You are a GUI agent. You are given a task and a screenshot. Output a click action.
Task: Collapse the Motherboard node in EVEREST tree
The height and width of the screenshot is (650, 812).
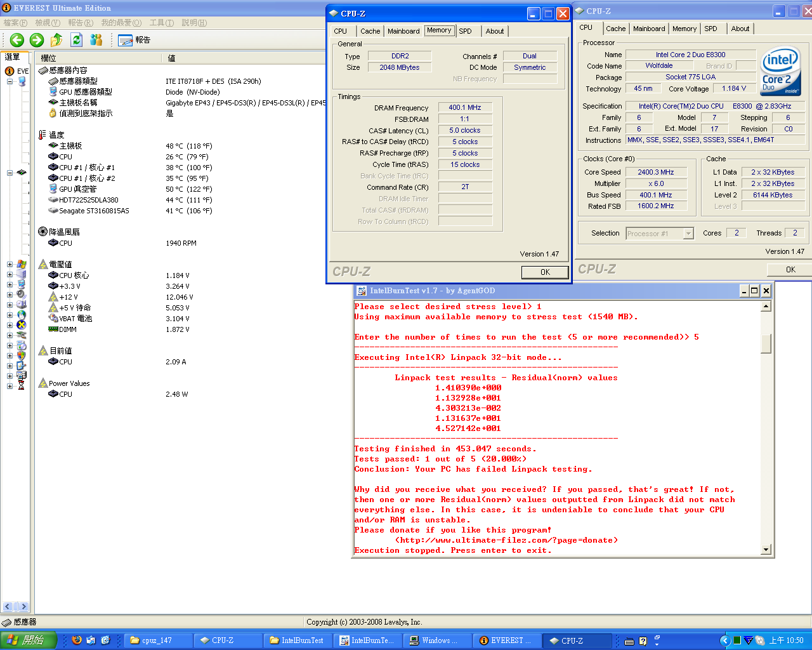[x=10, y=173]
